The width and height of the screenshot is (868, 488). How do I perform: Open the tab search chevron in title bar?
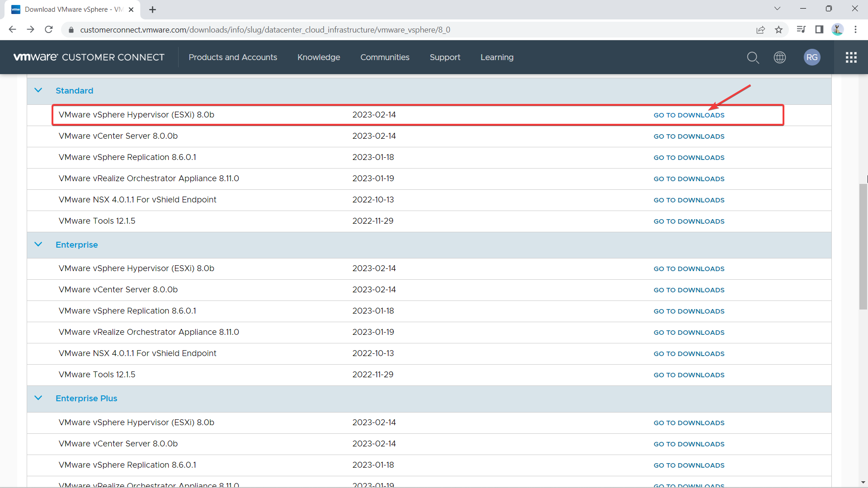pyautogui.click(x=777, y=9)
